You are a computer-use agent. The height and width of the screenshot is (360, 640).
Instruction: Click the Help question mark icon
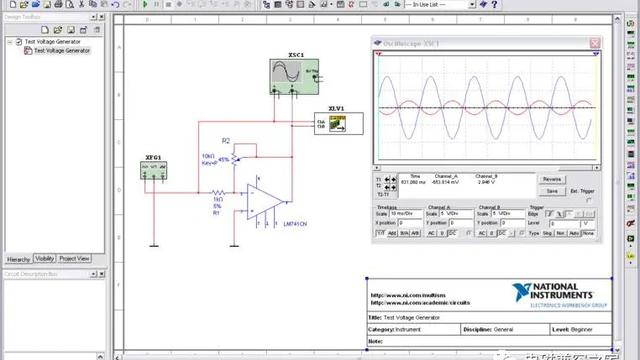(x=494, y=4)
